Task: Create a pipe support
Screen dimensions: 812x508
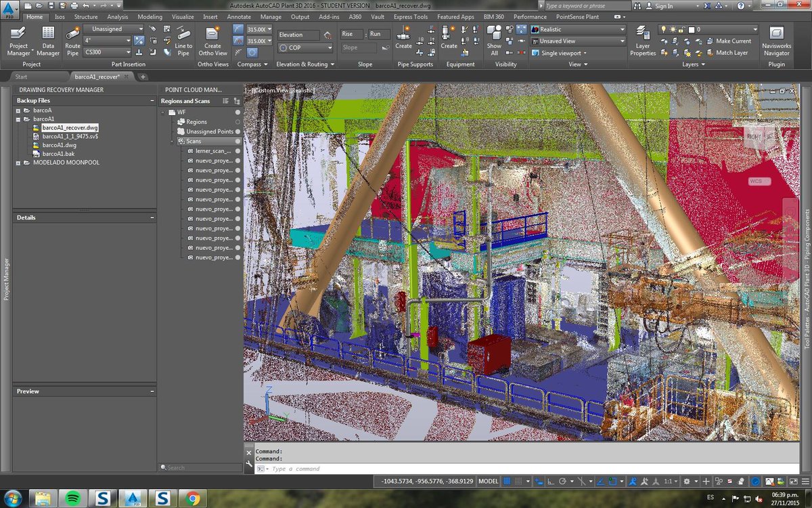Action: 403,38
